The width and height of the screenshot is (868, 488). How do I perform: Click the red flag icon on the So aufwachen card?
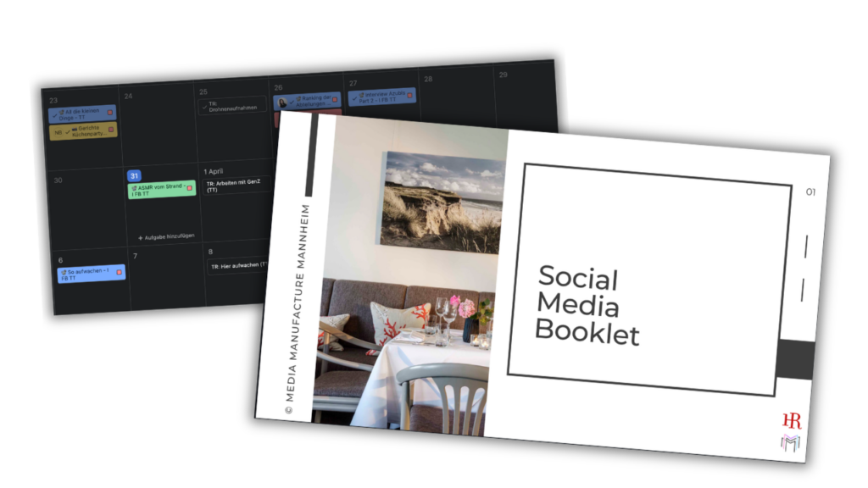(119, 271)
